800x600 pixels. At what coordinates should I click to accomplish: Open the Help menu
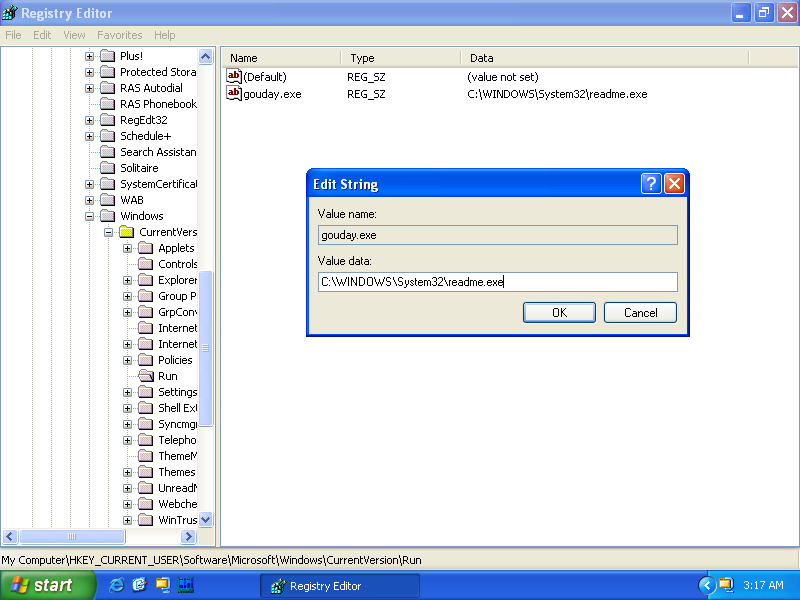[164, 35]
